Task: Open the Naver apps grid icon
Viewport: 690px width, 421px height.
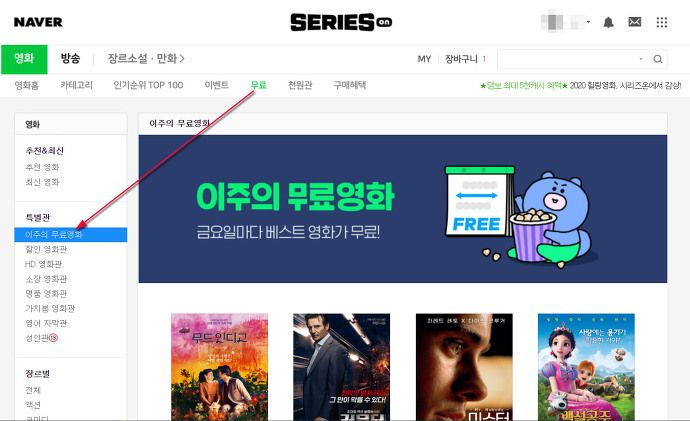Action: click(661, 22)
